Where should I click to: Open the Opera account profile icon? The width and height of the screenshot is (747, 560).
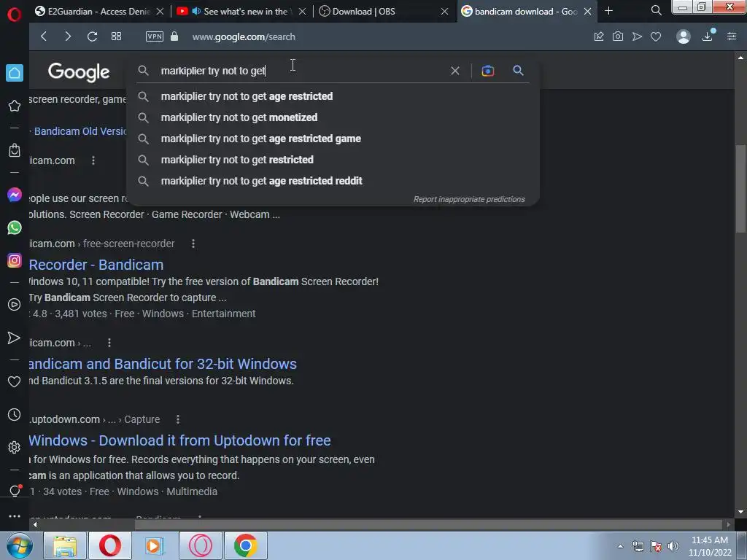pyautogui.click(x=683, y=36)
